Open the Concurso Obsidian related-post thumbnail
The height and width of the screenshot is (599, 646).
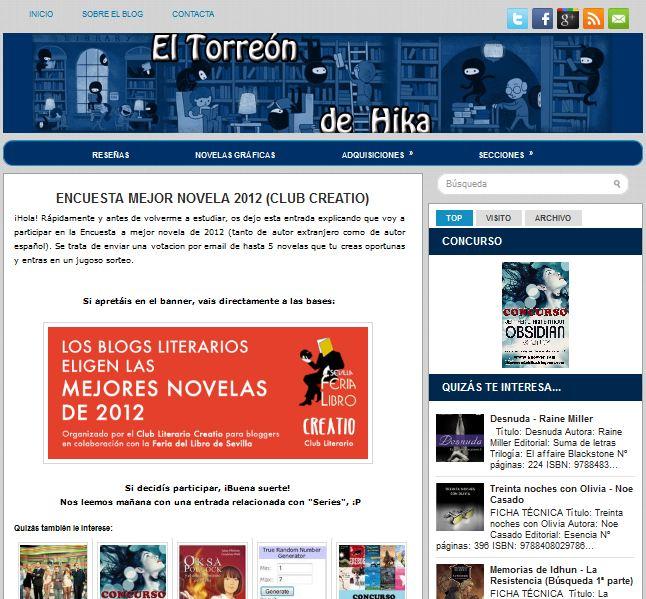(133, 572)
